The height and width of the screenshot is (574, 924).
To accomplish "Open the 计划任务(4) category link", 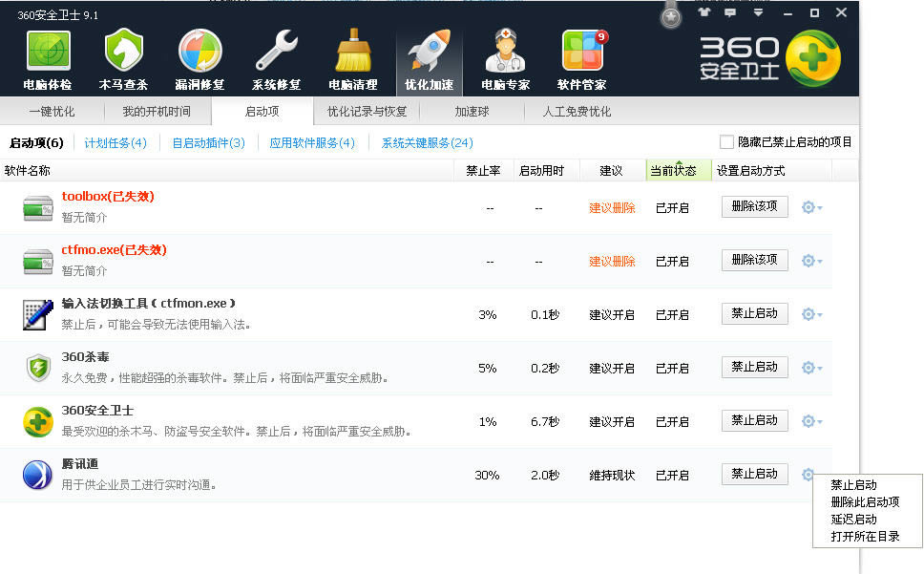I will click(x=115, y=143).
